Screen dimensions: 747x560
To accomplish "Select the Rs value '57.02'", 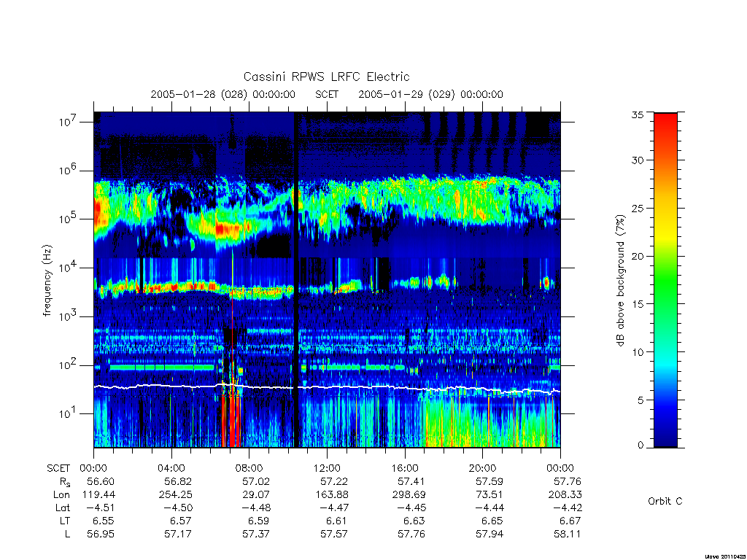I will click(256, 481).
